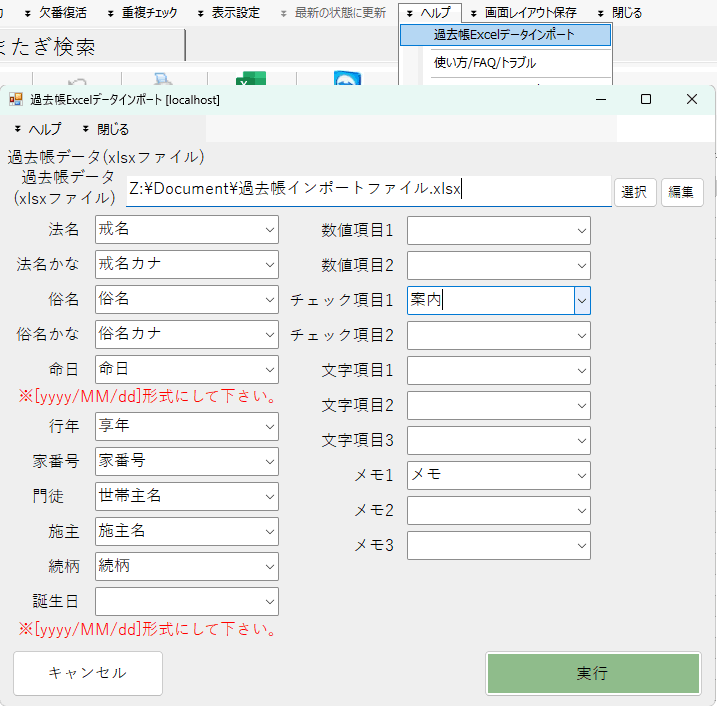Expand the empty 誕生日 dropdown
Image resolution: width=717 pixels, height=706 pixels.
[269, 601]
